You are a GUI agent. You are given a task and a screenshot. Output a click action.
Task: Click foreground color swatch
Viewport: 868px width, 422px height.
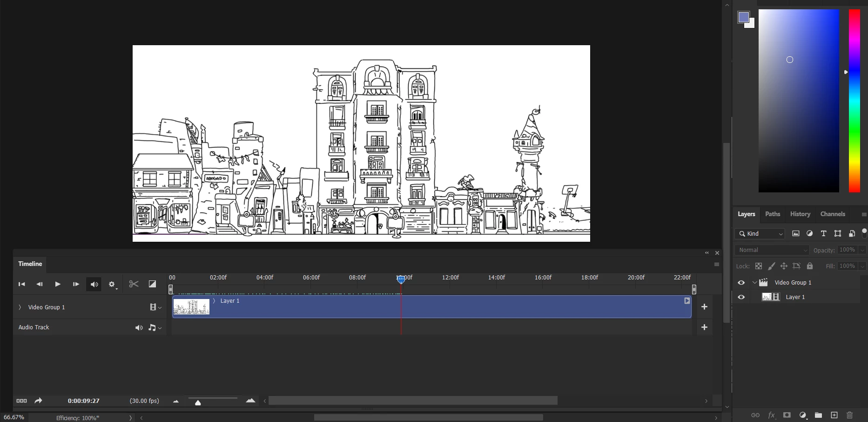(x=743, y=17)
